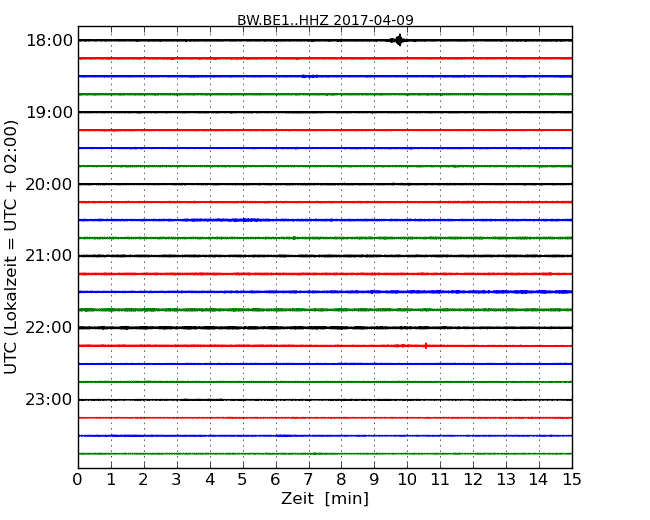Click the x-axis tick label 5
650x520 pixels.
[x=242, y=480]
